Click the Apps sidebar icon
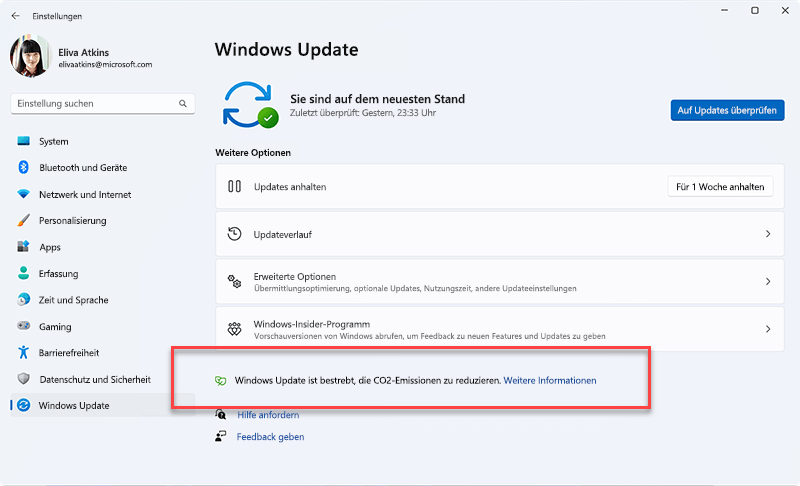The image size is (800, 486). pos(23,247)
